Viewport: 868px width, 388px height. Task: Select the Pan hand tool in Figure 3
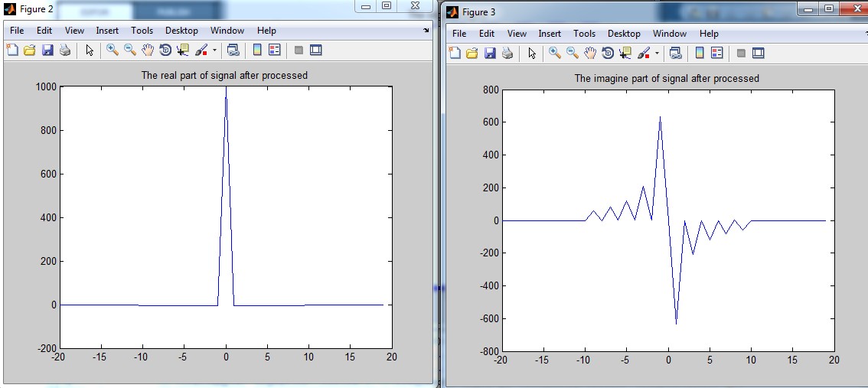(x=590, y=53)
